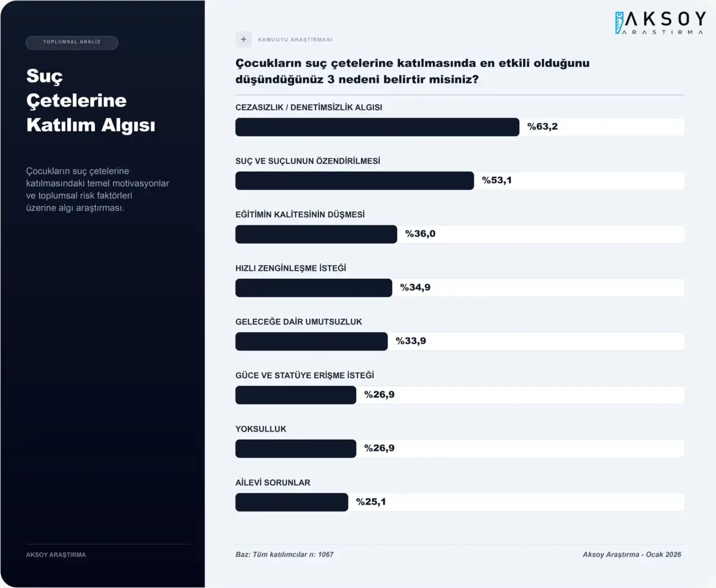Click the Yoksulluk bar

pos(295,449)
